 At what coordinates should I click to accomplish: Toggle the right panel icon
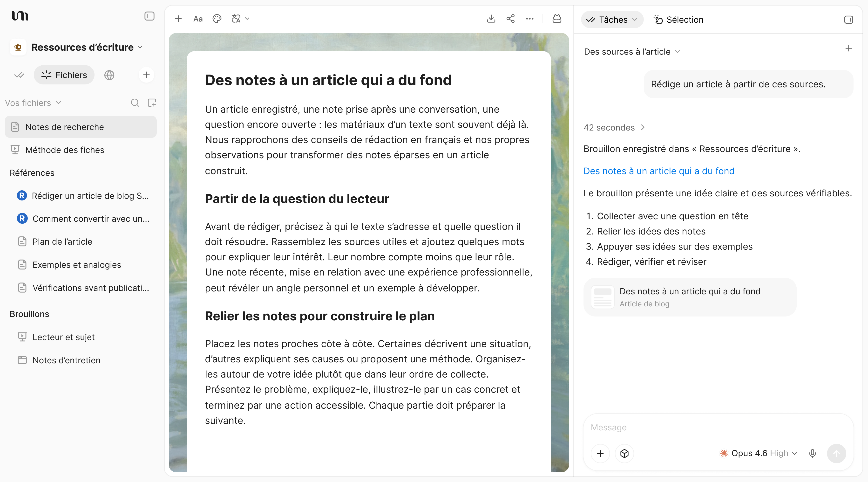click(848, 20)
